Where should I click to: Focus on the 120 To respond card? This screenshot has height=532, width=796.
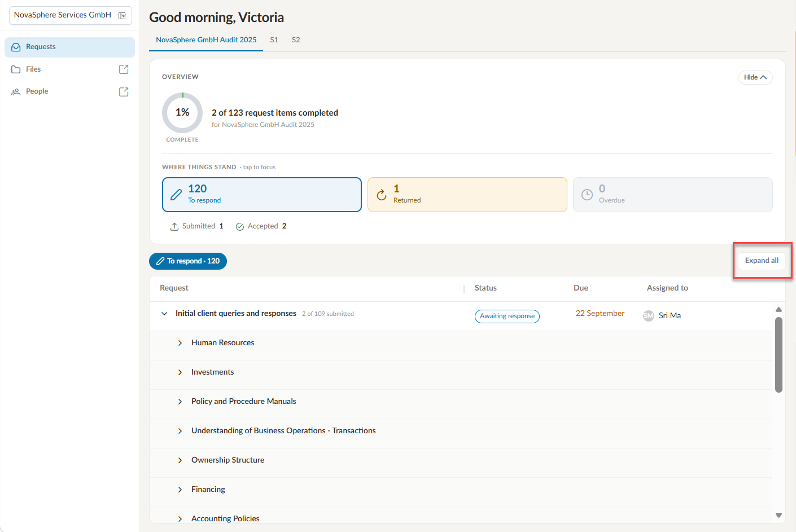pos(262,195)
